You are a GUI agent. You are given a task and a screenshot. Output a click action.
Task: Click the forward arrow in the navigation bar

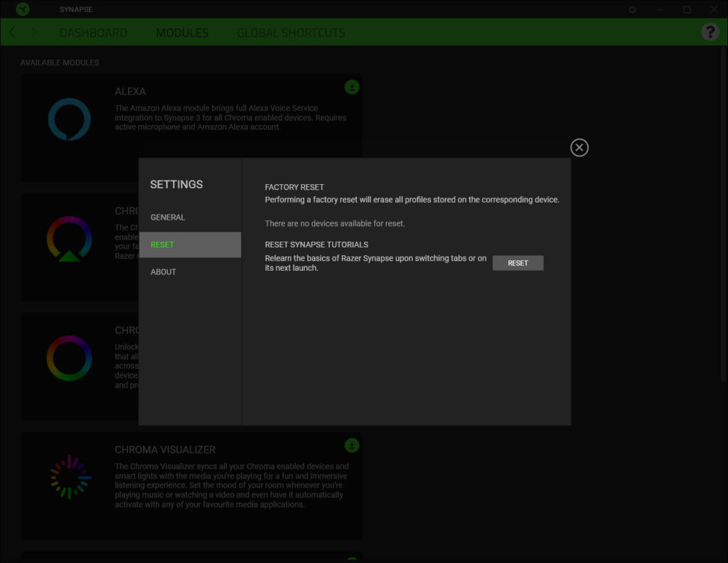(35, 32)
